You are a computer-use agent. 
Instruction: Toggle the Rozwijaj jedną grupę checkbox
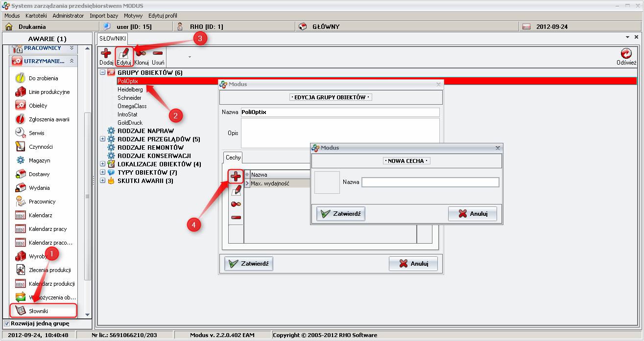(x=6, y=323)
